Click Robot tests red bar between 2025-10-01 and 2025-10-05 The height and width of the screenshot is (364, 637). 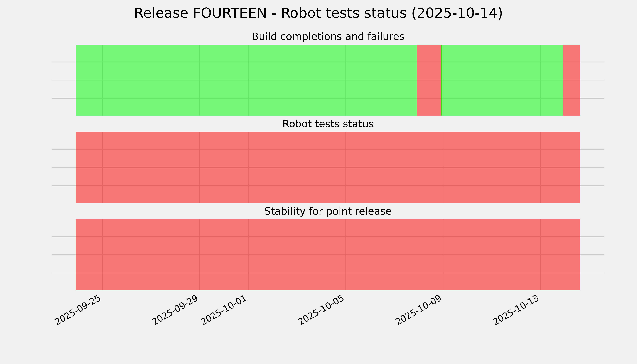[x=297, y=167]
